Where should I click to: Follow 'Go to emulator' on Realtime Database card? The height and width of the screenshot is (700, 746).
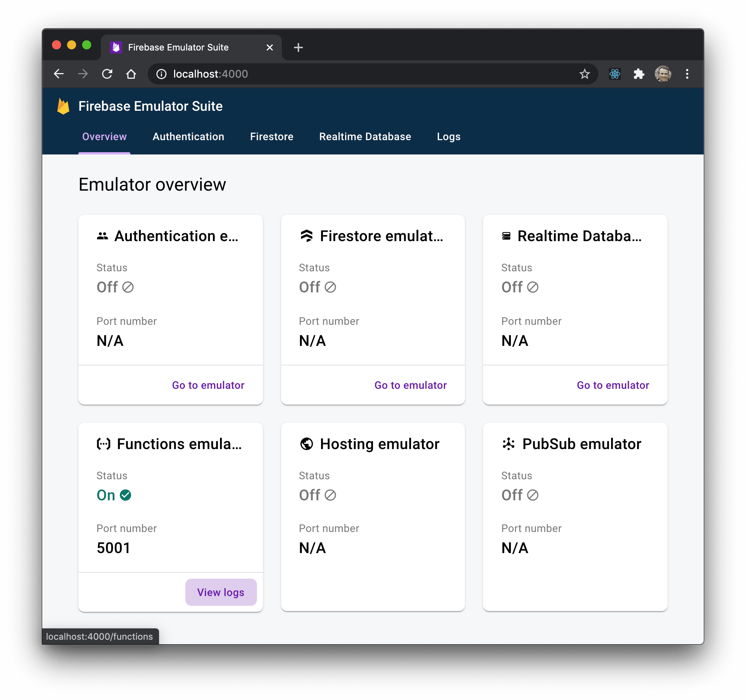point(612,385)
